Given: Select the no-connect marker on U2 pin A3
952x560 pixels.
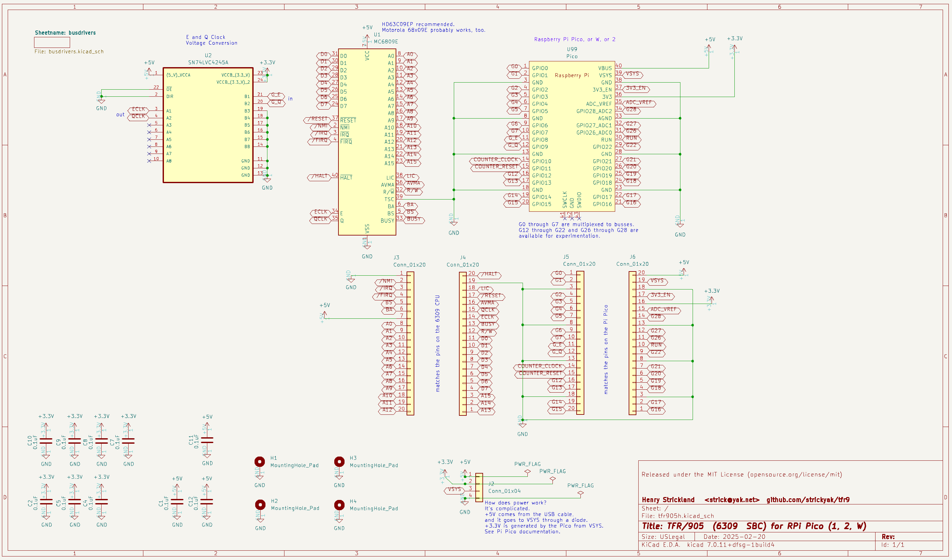Looking at the screenshot, I should pos(149,125).
